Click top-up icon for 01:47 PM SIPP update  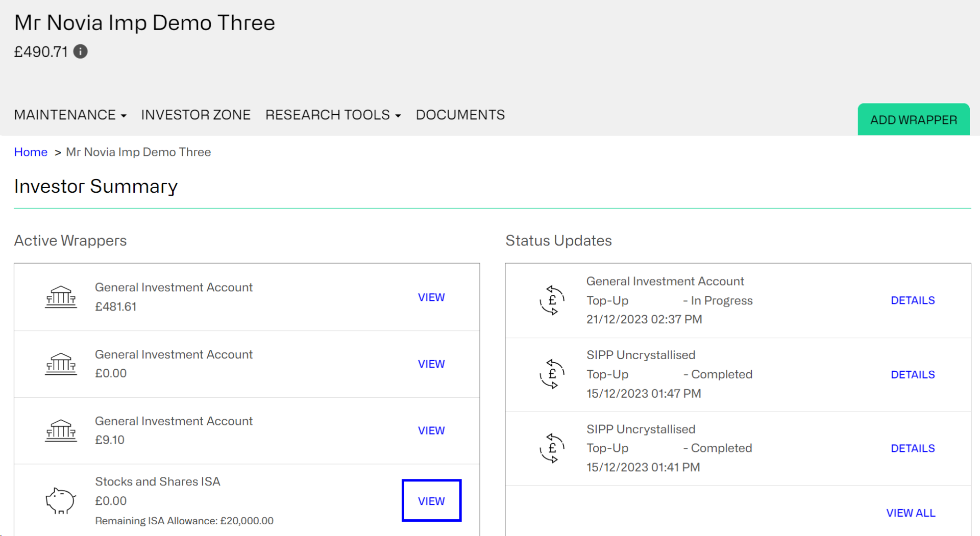(552, 374)
